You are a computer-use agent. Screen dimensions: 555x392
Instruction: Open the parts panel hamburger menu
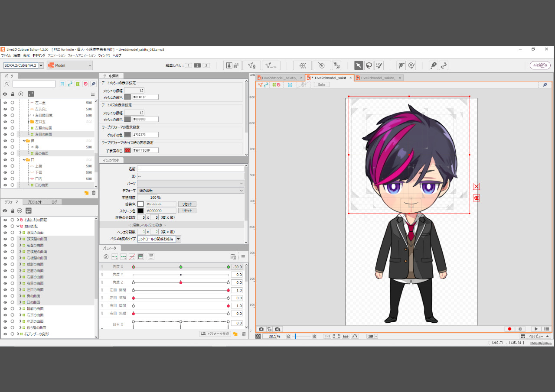(92, 94)
